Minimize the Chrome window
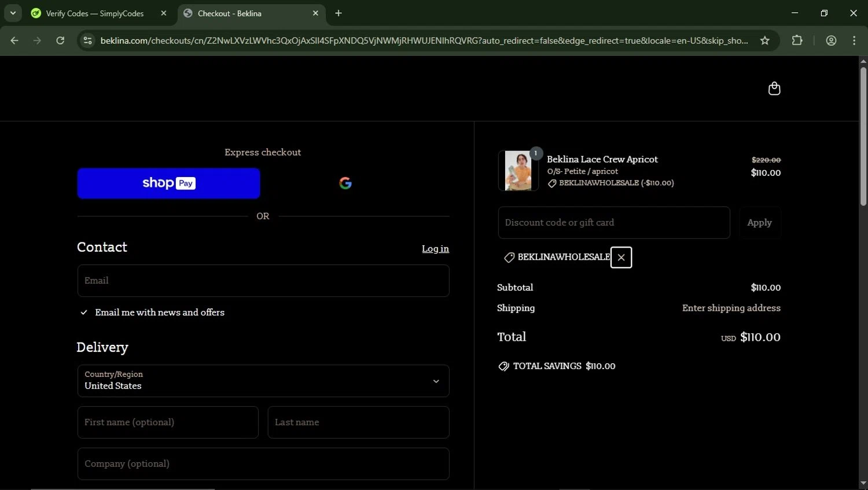This screenshot has width=868, height=490. click(795, 13)
